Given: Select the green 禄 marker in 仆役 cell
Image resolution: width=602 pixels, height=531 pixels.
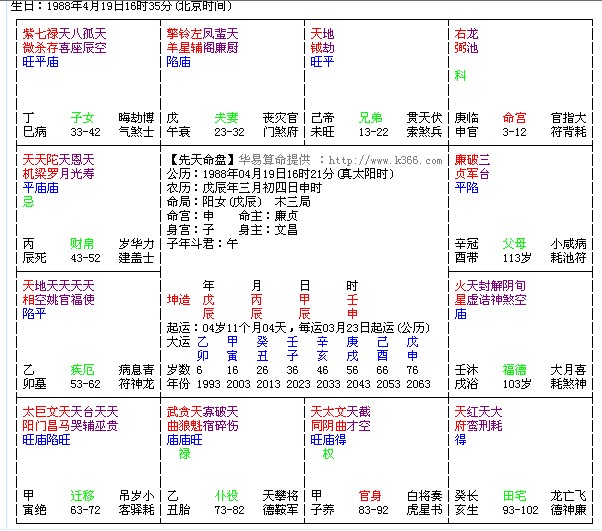Looking at the screenshot, I should tap(184, 454).
